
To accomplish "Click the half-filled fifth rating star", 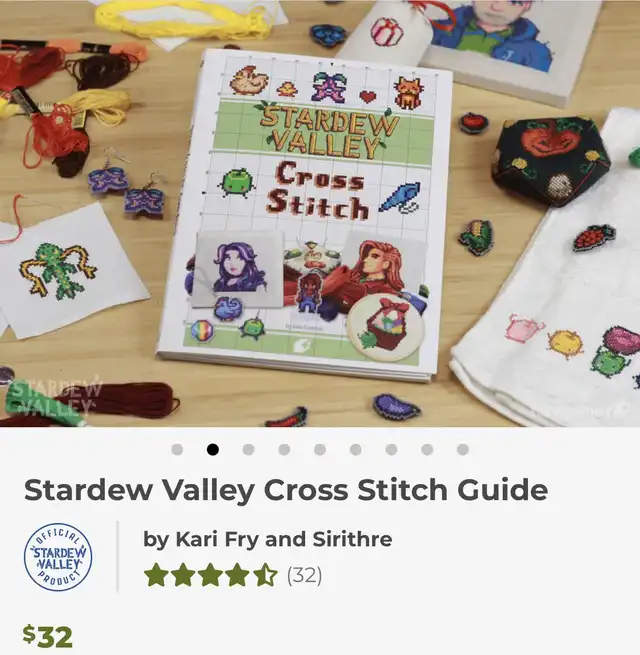I will click(265, 575).
